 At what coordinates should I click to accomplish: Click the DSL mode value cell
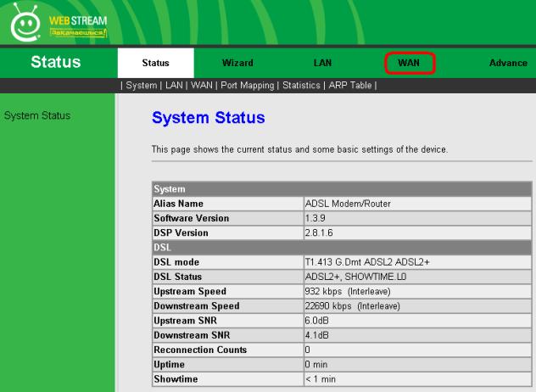click(x=418, y=262)
